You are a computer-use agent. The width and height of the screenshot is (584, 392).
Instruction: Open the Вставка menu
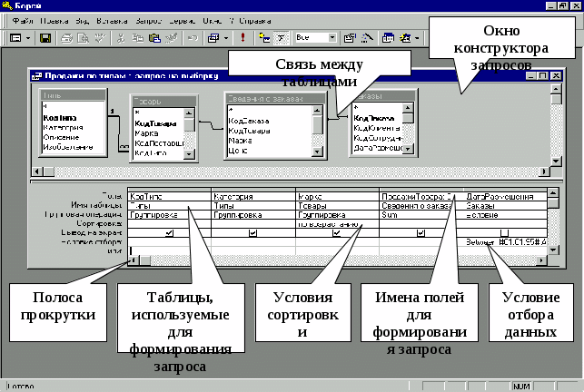click(112, 21)
